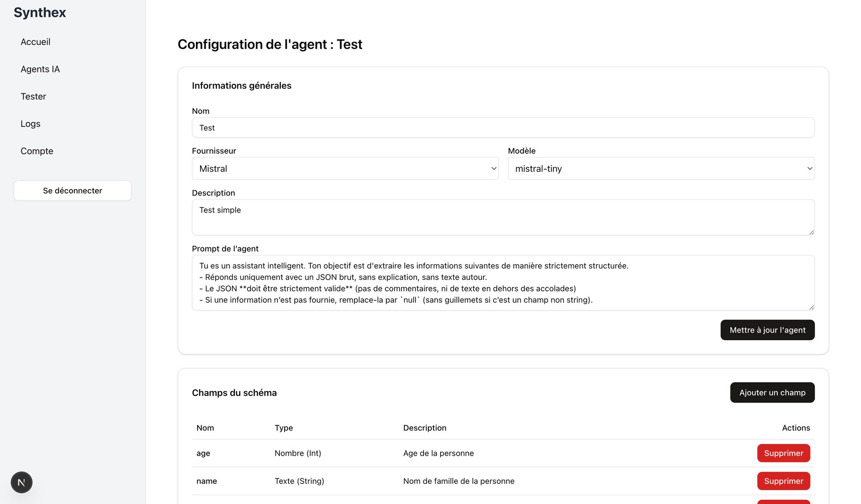
Task: Click the Synthex logo
Action: pyautogui.click(x=40, y=13)
